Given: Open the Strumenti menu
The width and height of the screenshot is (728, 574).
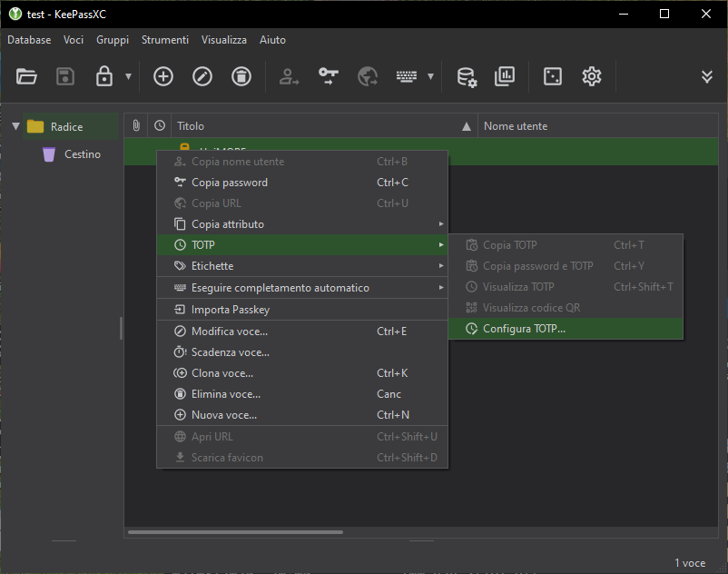Looking at the screenshot, I should [165, 40].
